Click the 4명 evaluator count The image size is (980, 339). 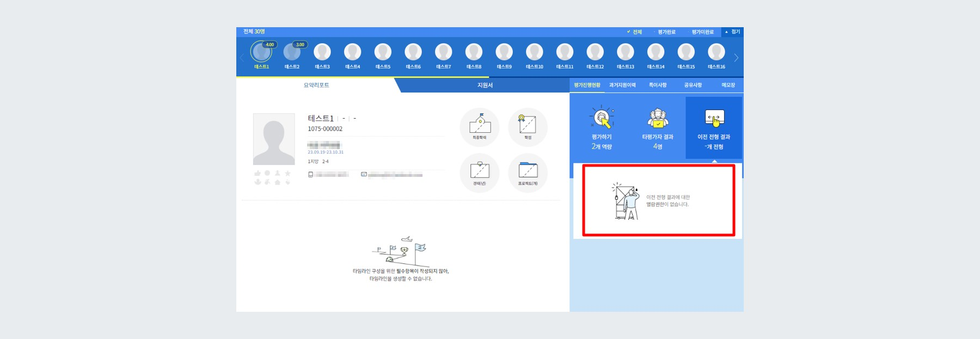pyautogui.click(x=658, y=147)
